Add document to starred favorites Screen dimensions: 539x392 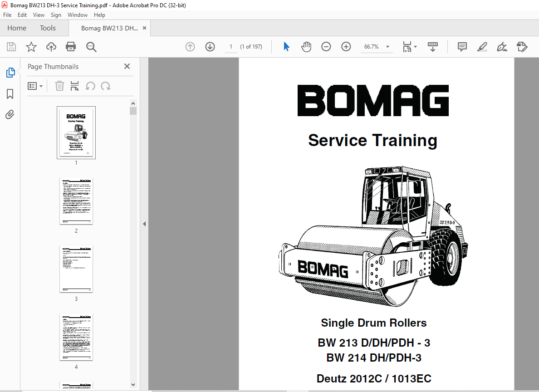coord(31,47)
